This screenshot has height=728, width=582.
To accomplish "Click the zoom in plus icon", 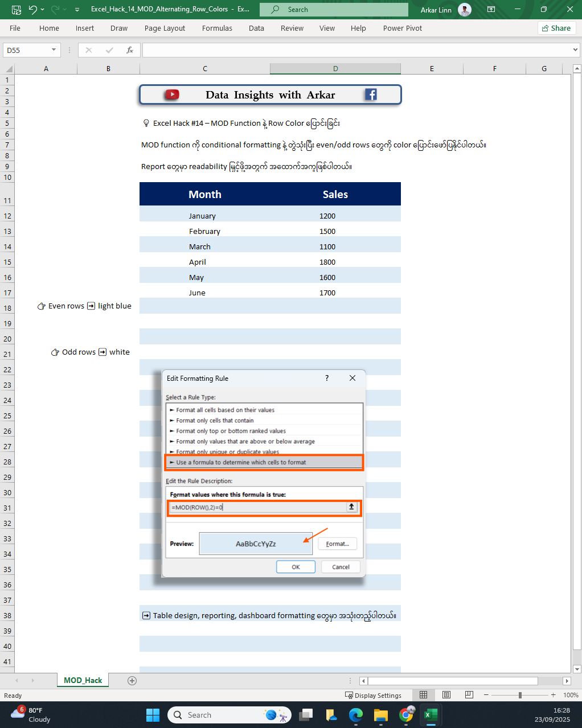I will pos(553,695).
